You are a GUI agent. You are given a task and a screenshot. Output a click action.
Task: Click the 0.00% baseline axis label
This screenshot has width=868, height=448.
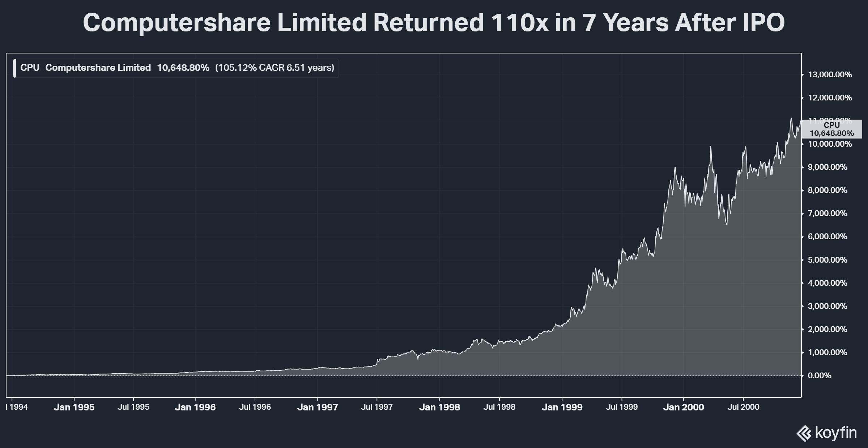tap(819, 376)
